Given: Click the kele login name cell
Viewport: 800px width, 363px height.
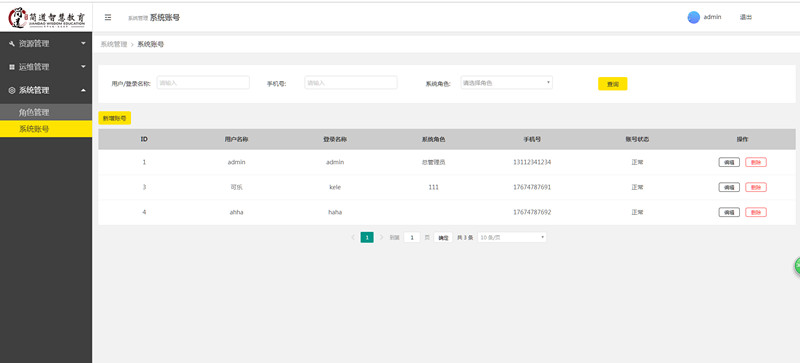Looking at the screenshot, I should point(335,187).
